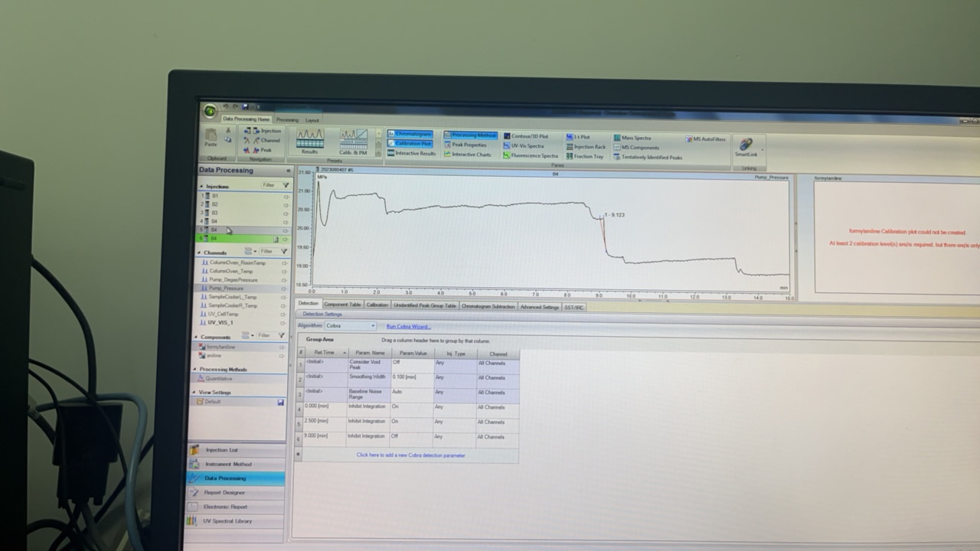The image size is (980, 551).
Task: Select the Quantitative processing method
Action: click(237, 379)
